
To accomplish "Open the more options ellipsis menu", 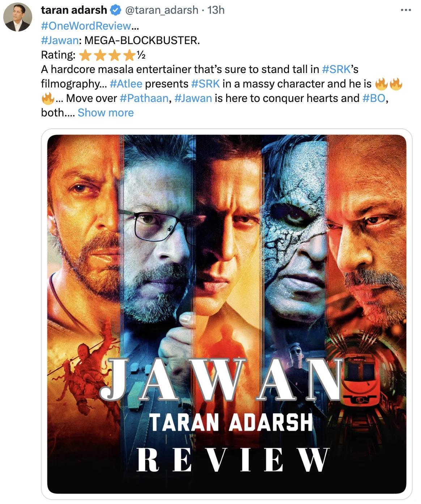I will tap(406, 10).
